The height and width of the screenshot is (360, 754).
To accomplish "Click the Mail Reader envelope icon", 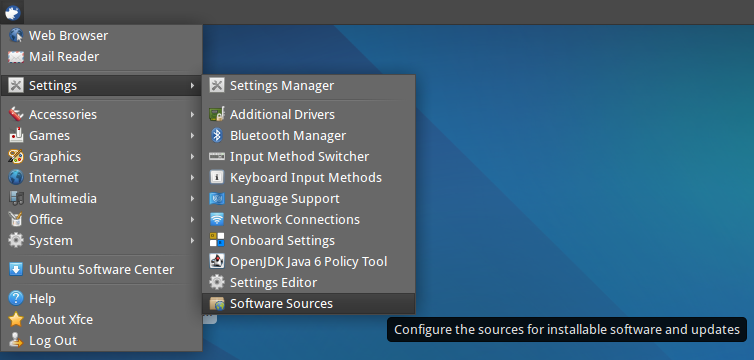I will 16,57.
